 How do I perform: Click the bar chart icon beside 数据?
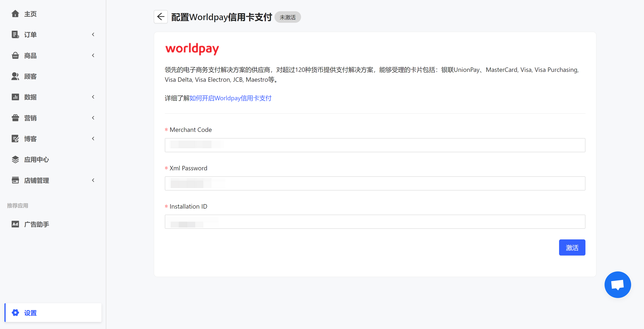15,97
